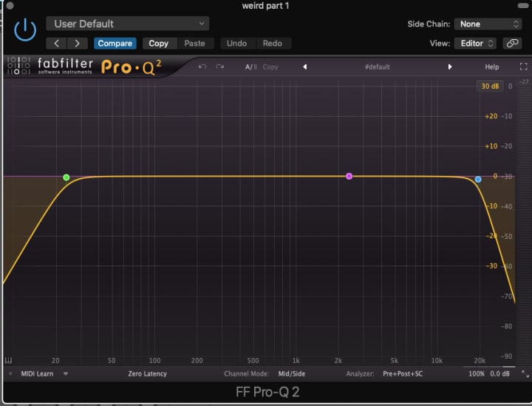The image size is (532, 406).
Task: Click the resize corner icon
Action: coord(525,373)
